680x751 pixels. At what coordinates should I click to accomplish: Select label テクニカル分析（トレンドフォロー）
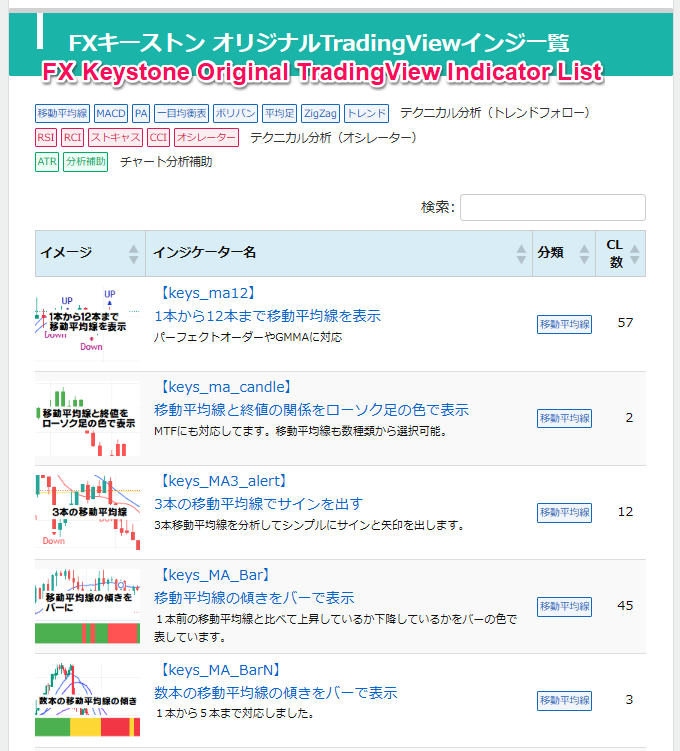[496, 113]
